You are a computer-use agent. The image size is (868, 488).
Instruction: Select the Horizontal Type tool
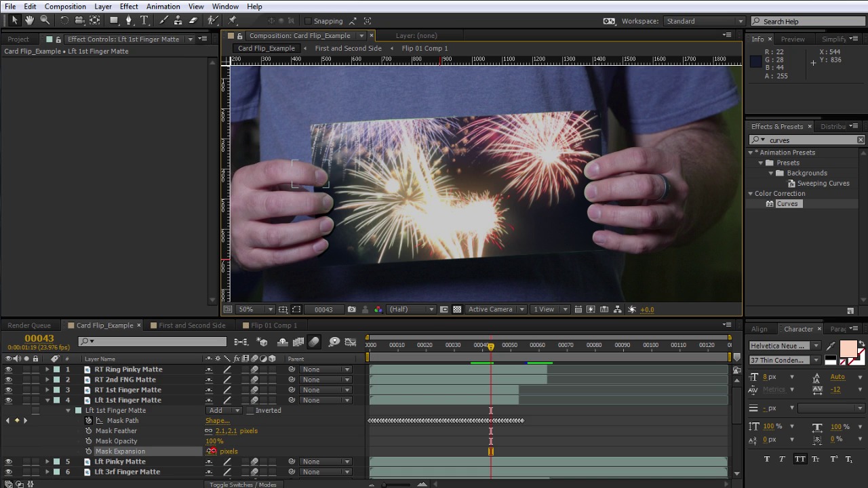[144, 20]
